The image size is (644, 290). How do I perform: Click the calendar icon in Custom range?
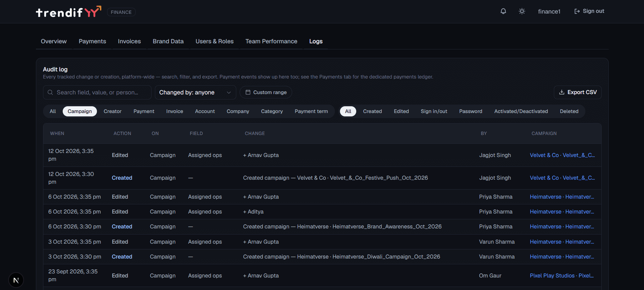pos(248,92)
